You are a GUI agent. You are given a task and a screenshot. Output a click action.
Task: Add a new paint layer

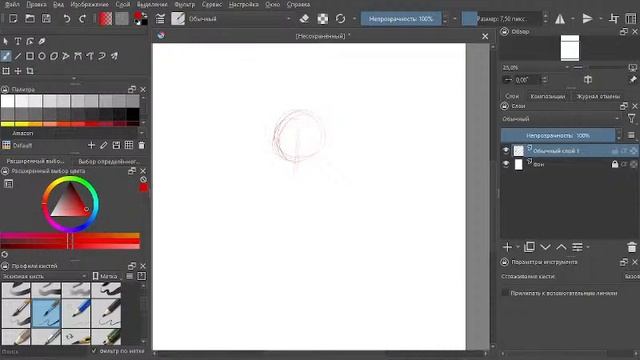tap(507, 247)
